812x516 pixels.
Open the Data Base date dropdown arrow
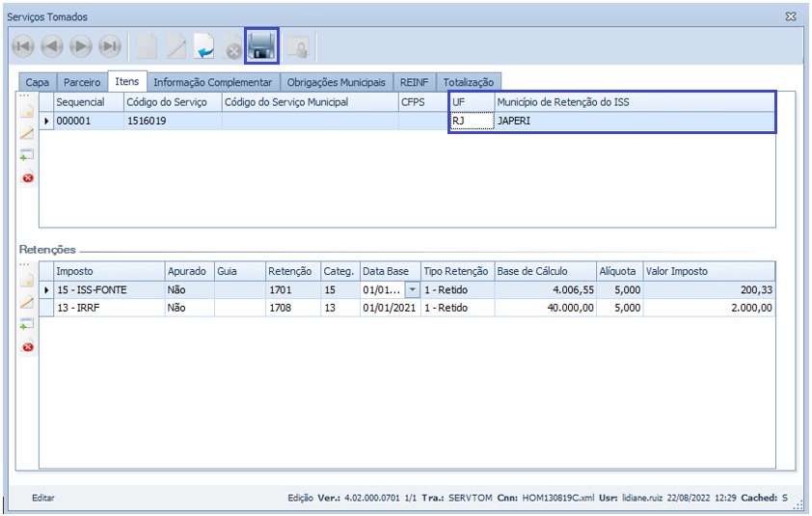click(x=412, y=289)
